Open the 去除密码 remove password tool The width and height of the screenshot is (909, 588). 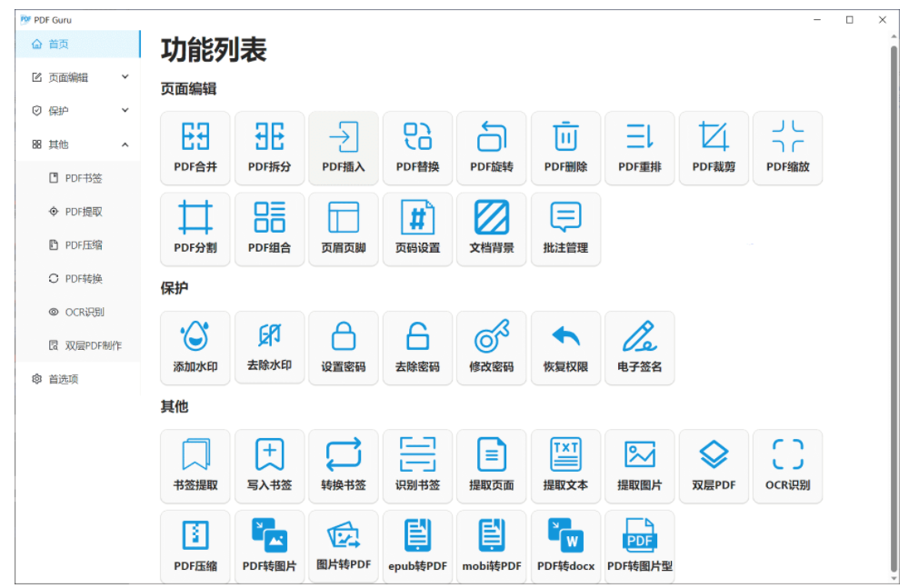[418, 348]
